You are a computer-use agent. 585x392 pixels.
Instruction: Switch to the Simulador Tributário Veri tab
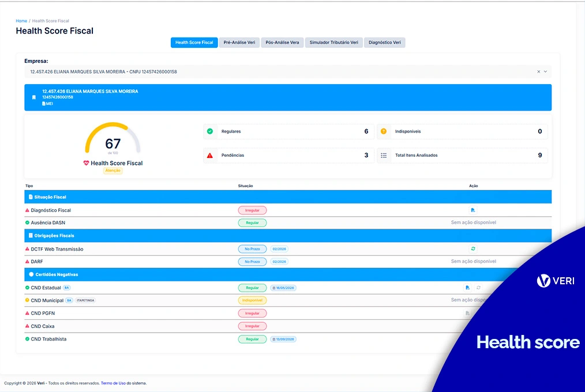(x=335, y=42)
